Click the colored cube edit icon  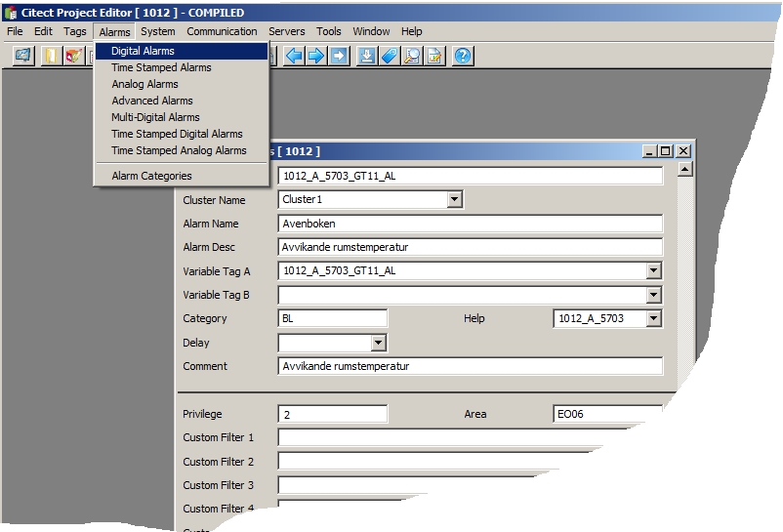74,56
